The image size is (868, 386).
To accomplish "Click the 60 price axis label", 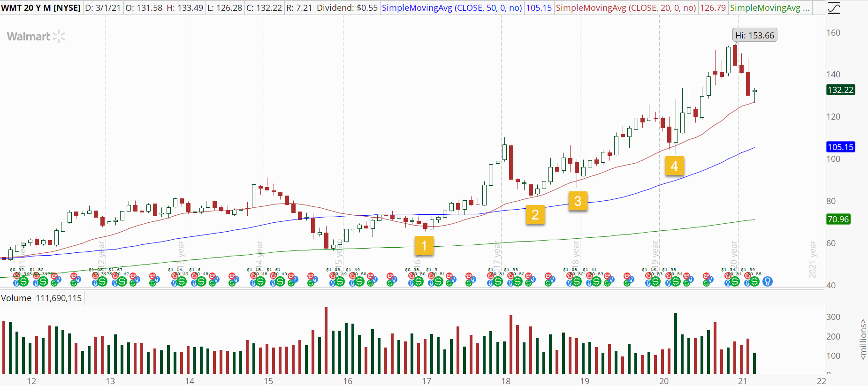I will [x=831, y=243].
